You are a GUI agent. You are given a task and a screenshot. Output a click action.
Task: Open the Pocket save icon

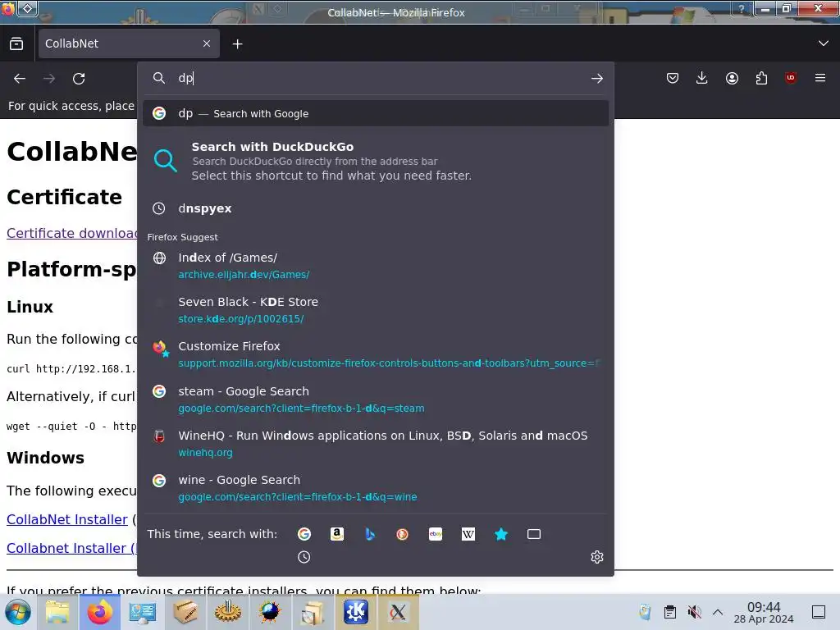pos(673,78)
